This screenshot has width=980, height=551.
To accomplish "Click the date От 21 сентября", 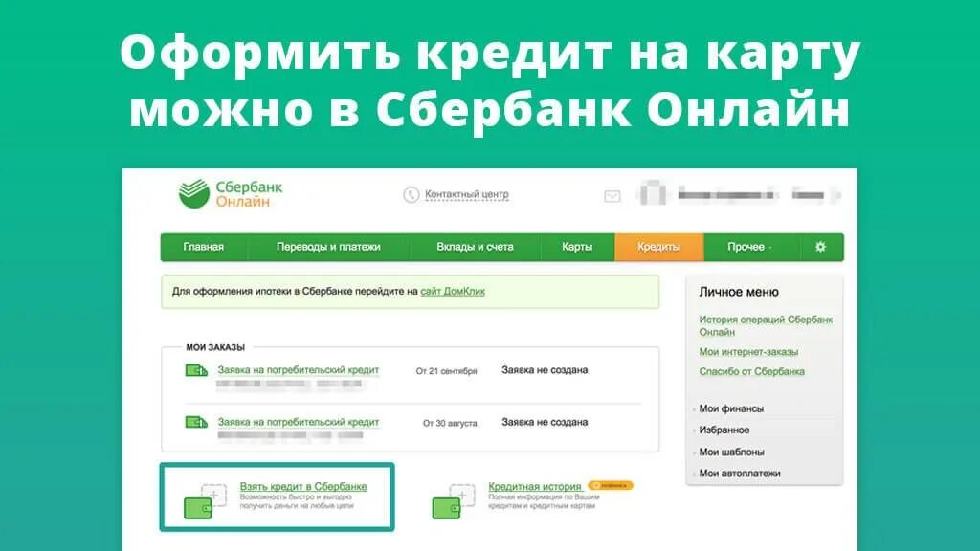I will coord(446,371).
